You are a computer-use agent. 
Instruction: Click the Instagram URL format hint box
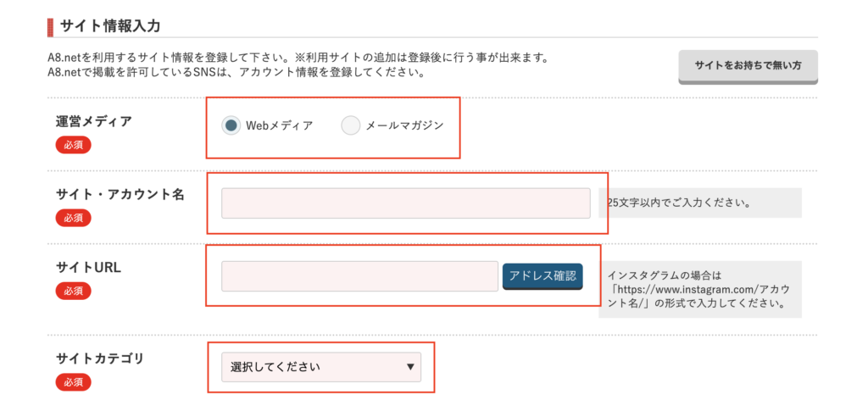pos(699,289)
